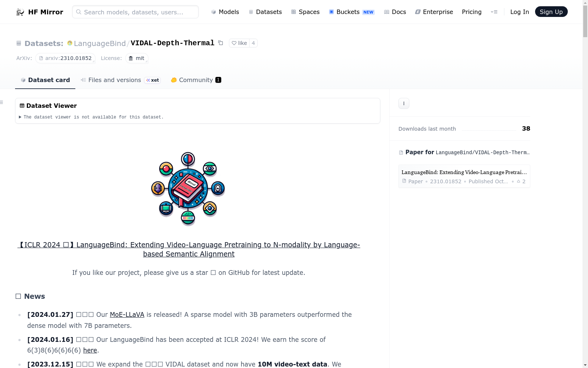This screenshot has height=368, width=588.
Task: Go to the Enterprise page
Action: click(x=434, y=12)
